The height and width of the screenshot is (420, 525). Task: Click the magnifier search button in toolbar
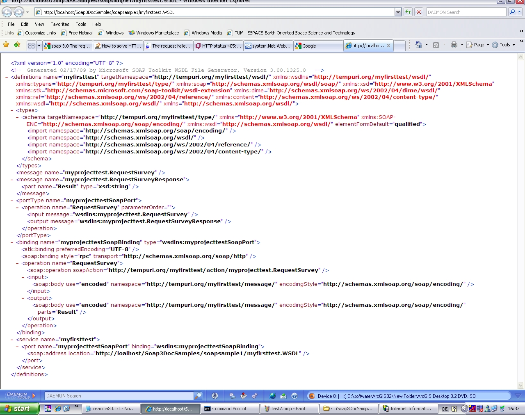point(512,12)
